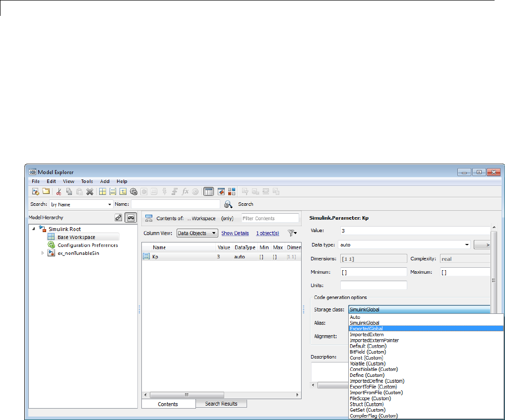Click the Add Configuration gear icon in toolbar

(x=133, y=191)
